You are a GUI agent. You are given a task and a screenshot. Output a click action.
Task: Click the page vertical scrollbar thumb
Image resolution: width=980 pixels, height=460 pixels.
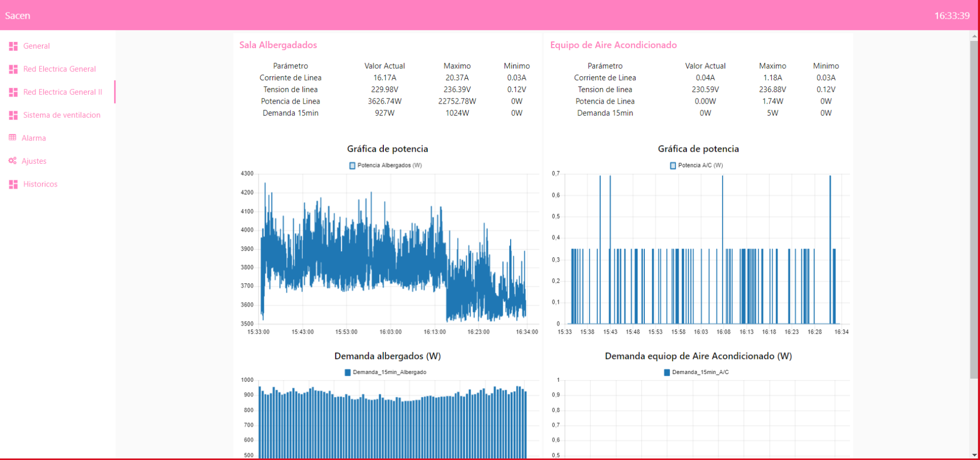point(974,210)
